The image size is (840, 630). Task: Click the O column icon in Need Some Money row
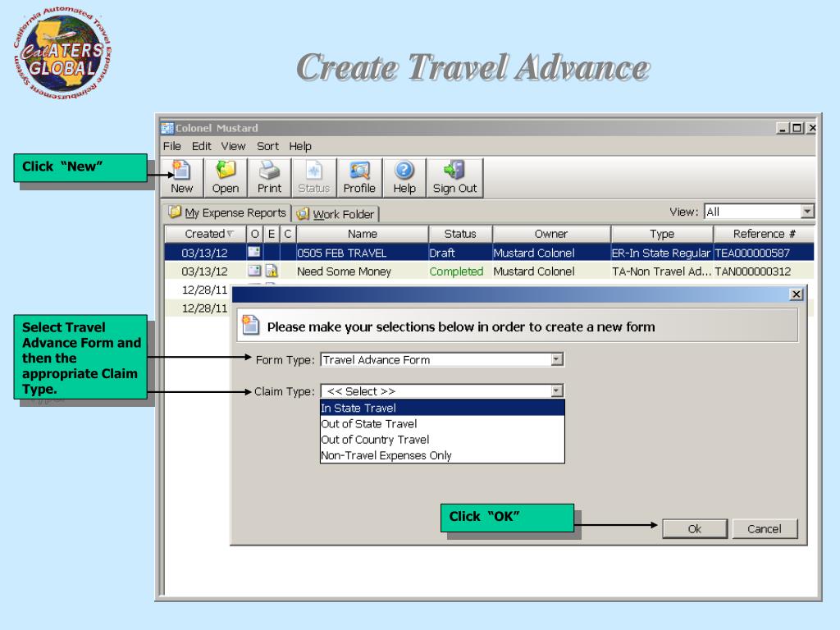tap(254, 271)
